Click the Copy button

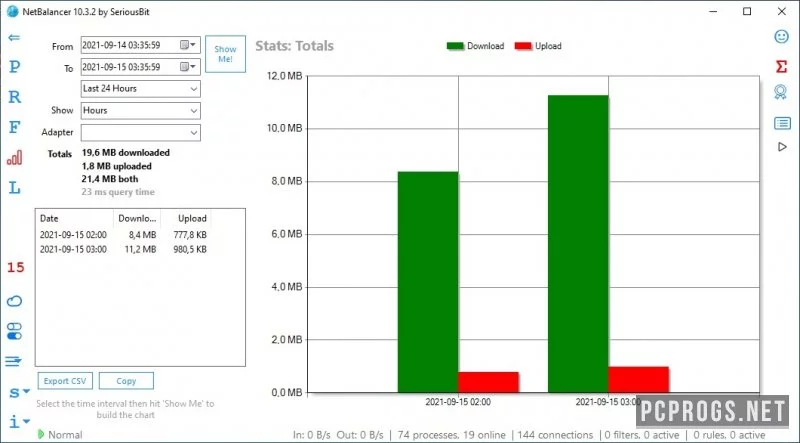coord(126,381)
